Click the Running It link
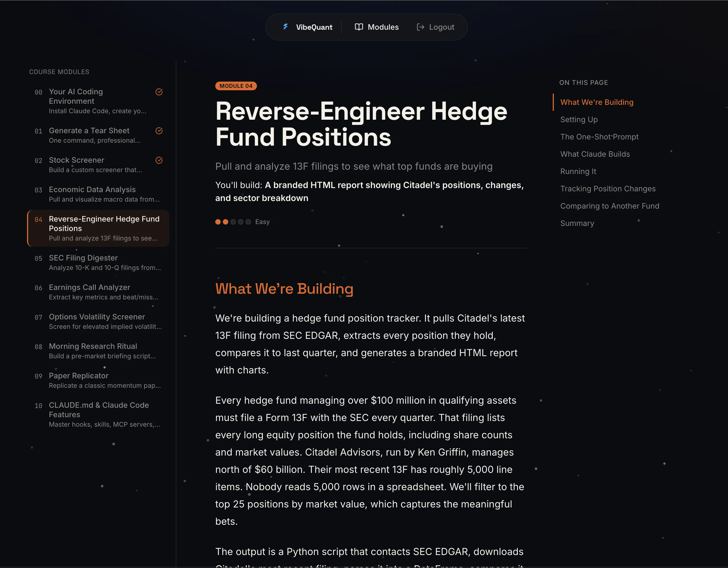 click(578, 171)
